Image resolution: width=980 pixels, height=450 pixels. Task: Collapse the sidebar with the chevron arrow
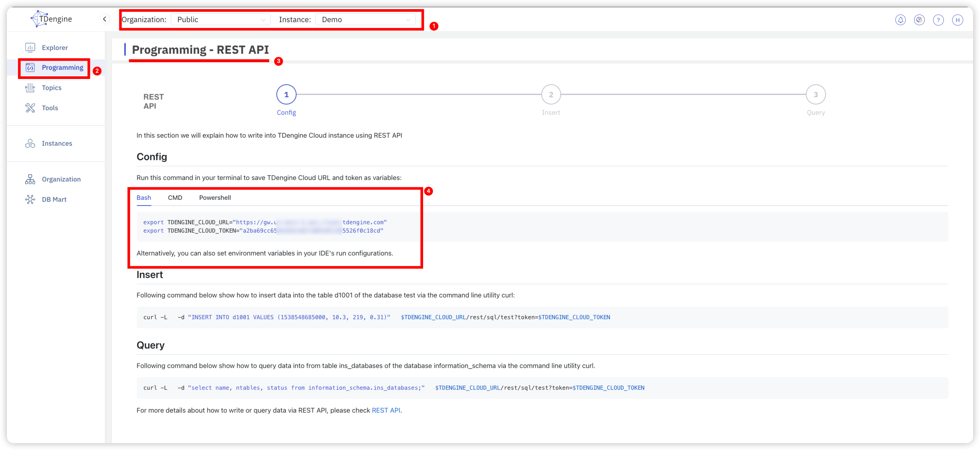click(x=104, y=19)
